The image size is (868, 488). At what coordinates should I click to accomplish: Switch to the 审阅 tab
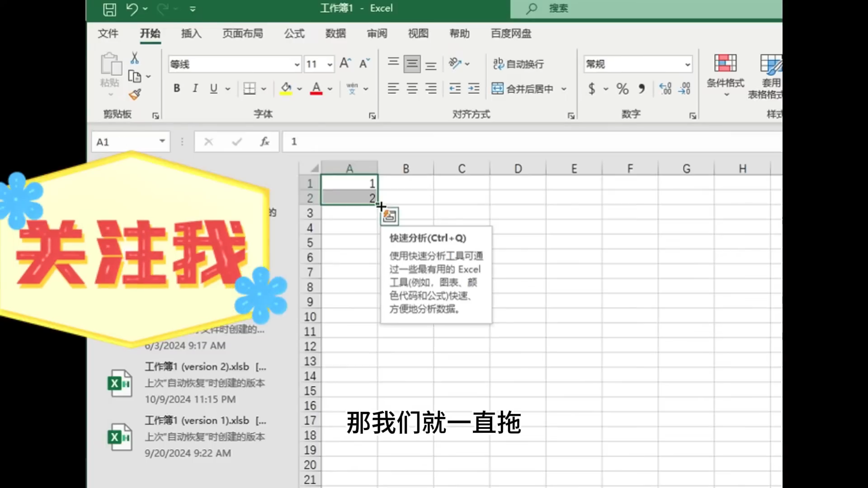point(377,33)
